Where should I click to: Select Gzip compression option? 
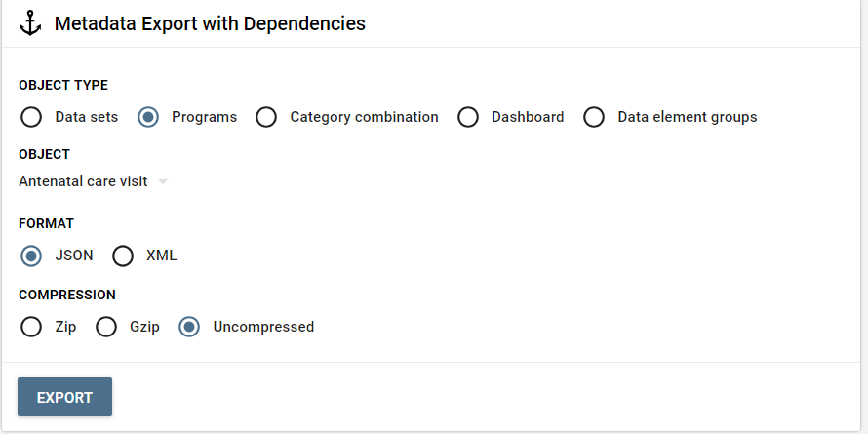106,327
